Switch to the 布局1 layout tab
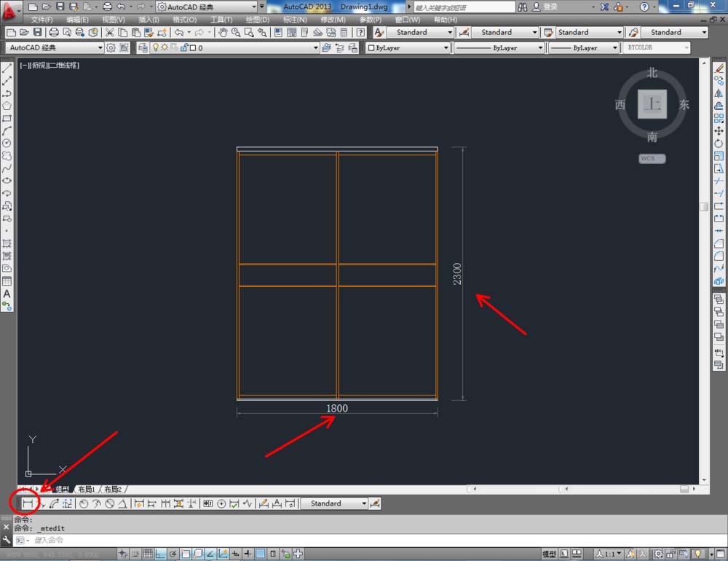Screen dimensions: 728x561 click(87, 490)
